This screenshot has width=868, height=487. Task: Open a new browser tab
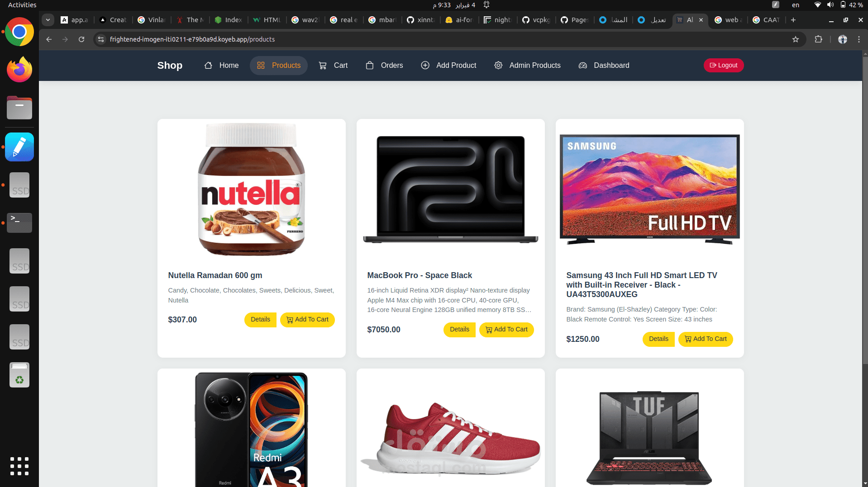[793, 20]
